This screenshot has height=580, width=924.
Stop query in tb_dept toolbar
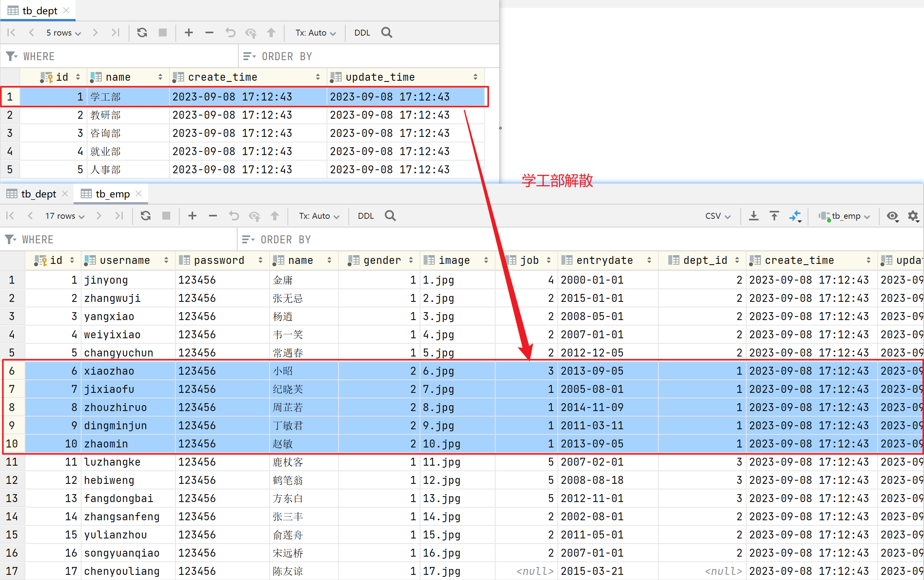162,32
